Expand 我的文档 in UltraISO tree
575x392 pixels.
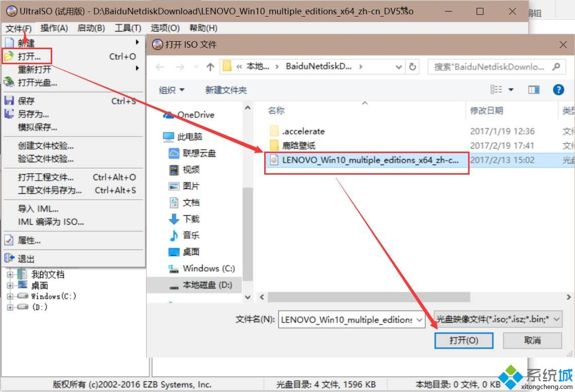click(x=10, y=274)
